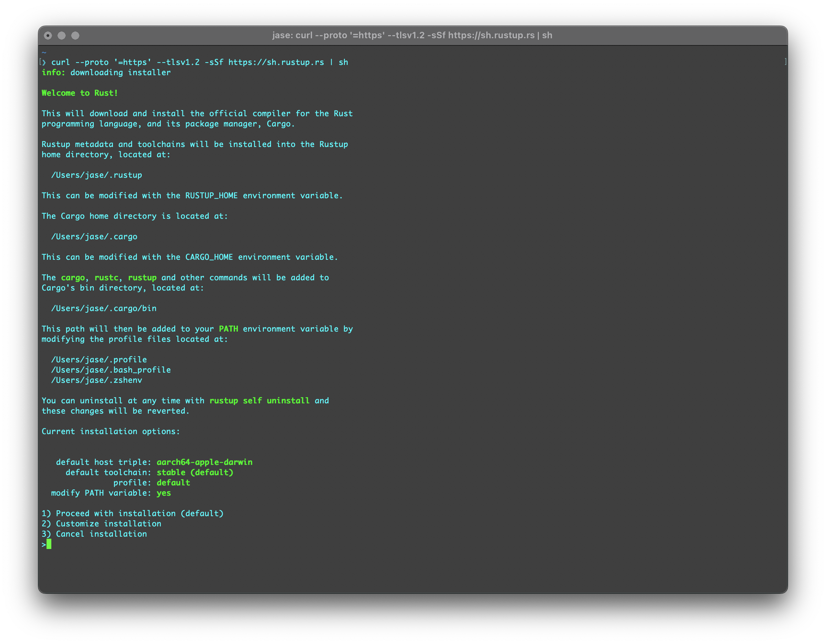Viewport: 826px width, 644px height.
Task: Click option 3 Cancel installation
Action: click(94, 534)
